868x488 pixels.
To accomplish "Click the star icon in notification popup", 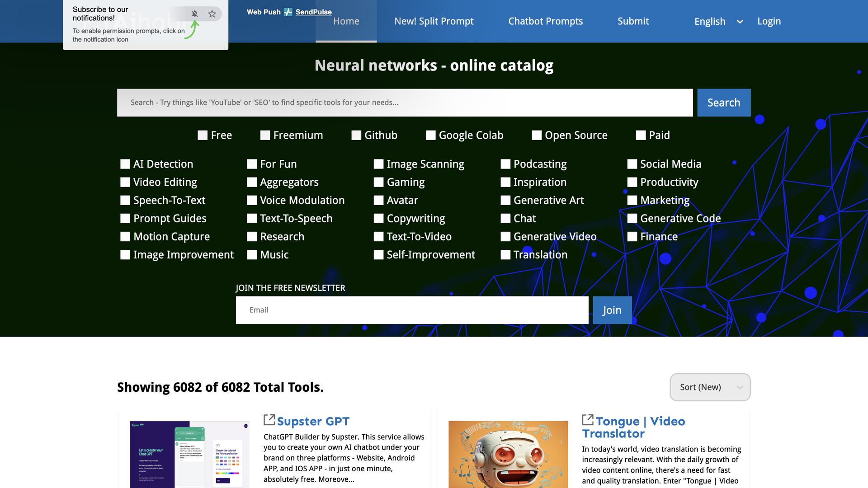I will [x=212, y=14].
